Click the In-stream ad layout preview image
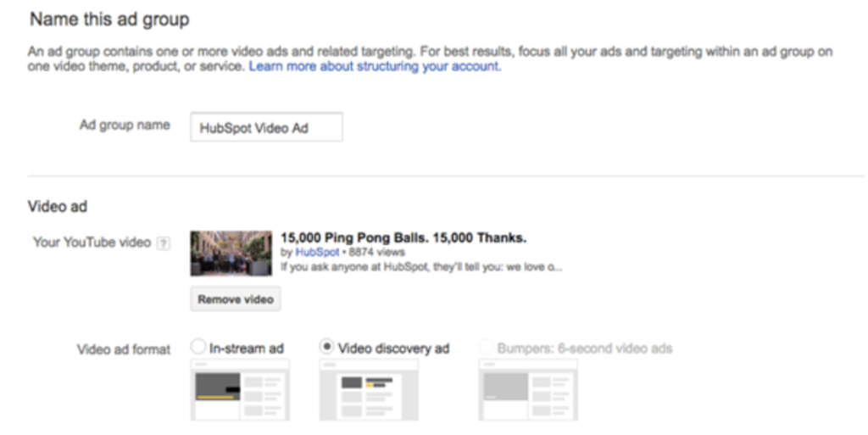868x435 pixels. tap(240, 389)
